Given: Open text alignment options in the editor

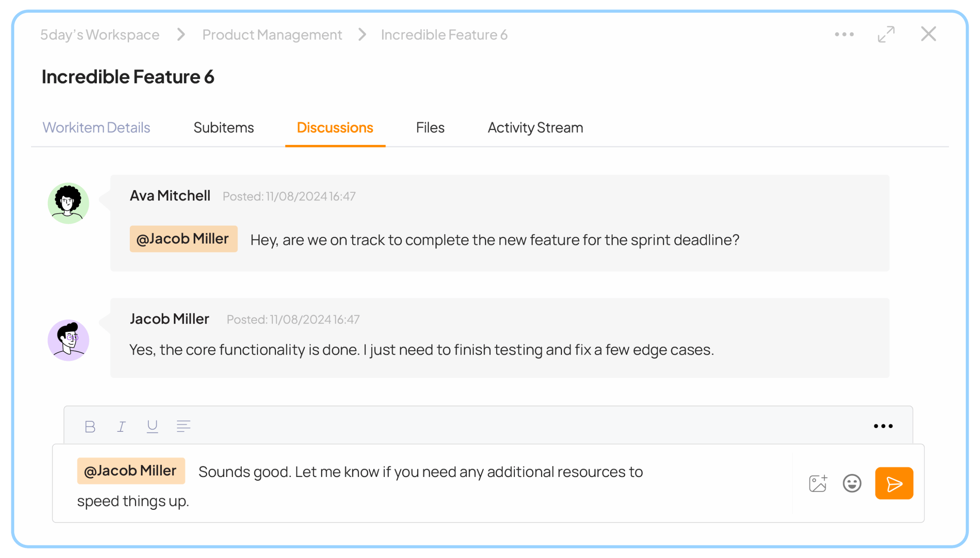Looking at the screenshot, I should tap(183, 426).
